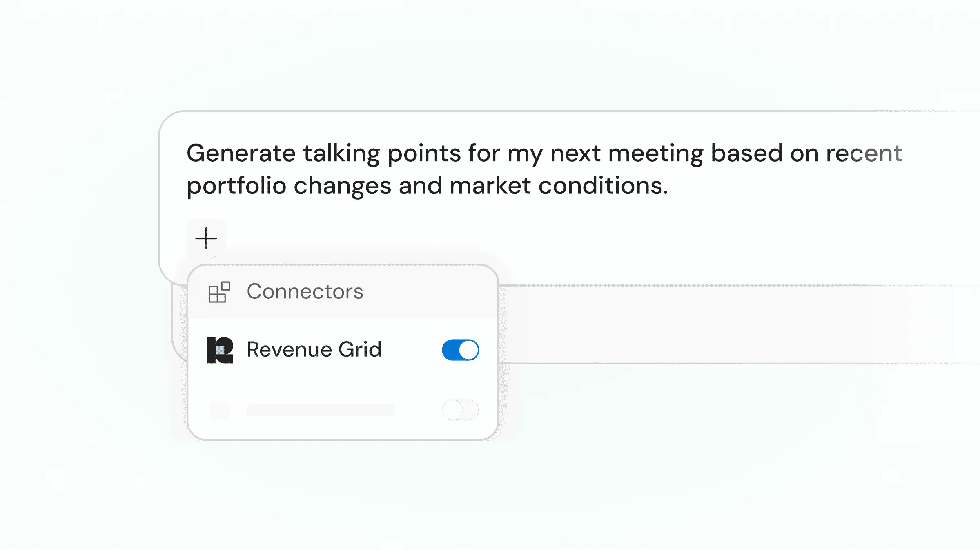Click the white knob of Revenue Grid switch
The image size is (980, 551).
click(x=468, y=350)
